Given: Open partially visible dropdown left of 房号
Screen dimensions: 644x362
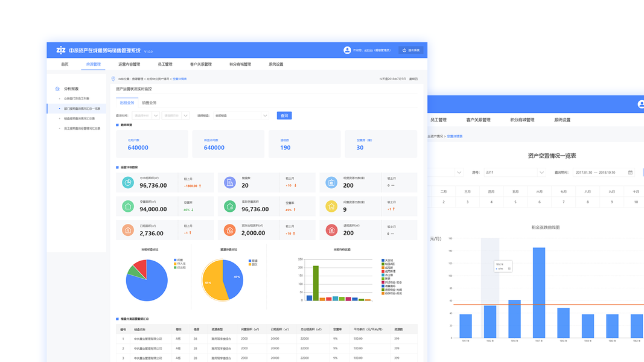Looking at the screenshot, I should pyautogui.click(x=445, y=173).
